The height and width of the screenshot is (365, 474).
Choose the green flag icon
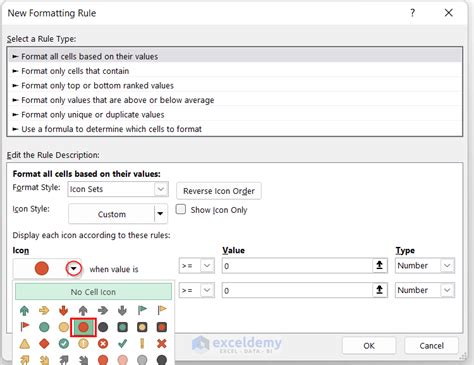point(142,310)
